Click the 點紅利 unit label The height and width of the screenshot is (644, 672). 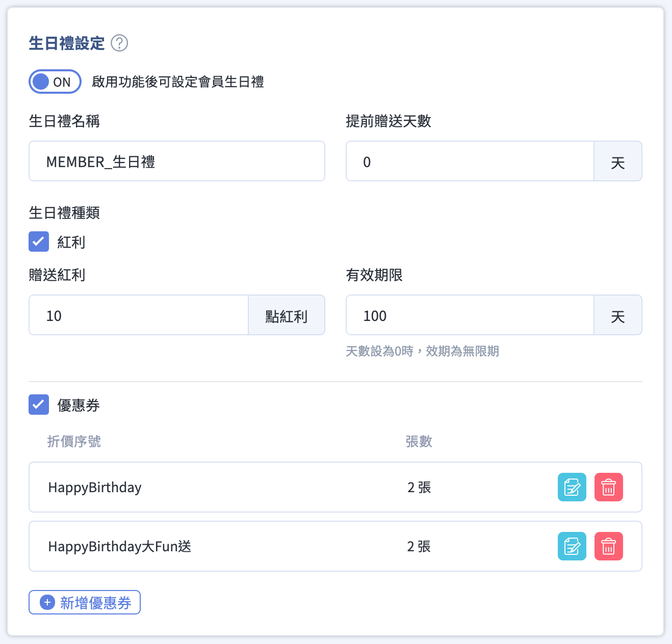tap(287, 315)
